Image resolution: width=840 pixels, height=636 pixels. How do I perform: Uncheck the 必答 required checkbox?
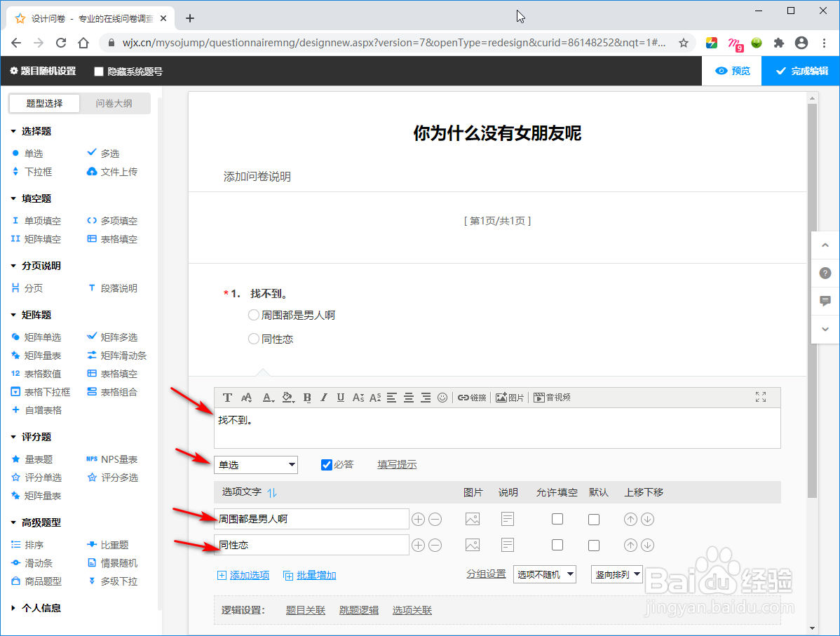326,464
